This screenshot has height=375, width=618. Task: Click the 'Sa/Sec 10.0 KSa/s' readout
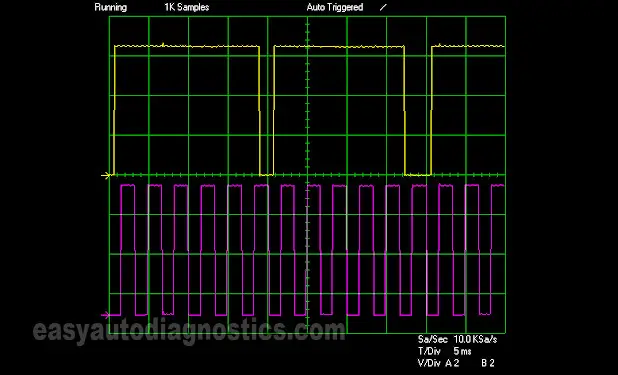click(x=458, y=339)
